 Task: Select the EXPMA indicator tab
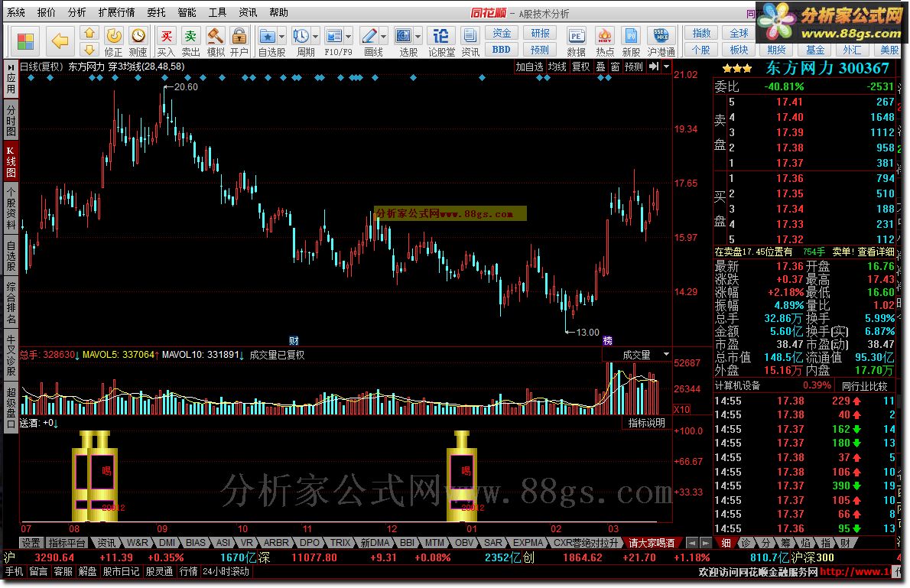(x=528, y=543)
